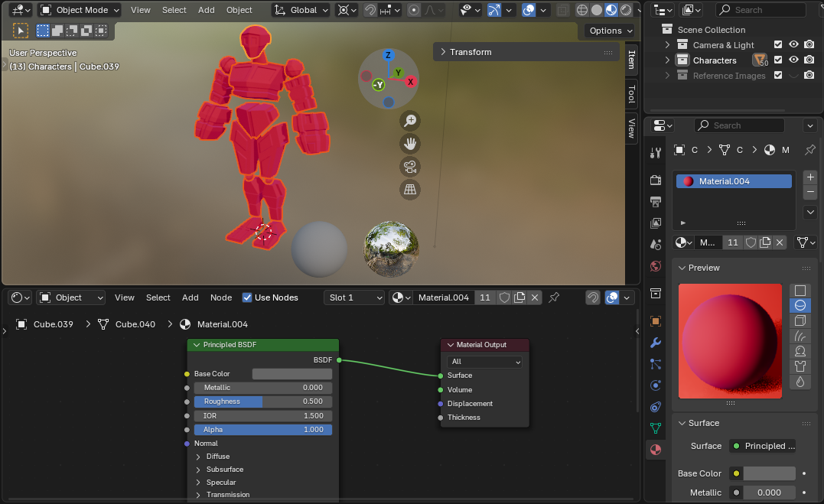Select solid viewport shading

[597, 10]
